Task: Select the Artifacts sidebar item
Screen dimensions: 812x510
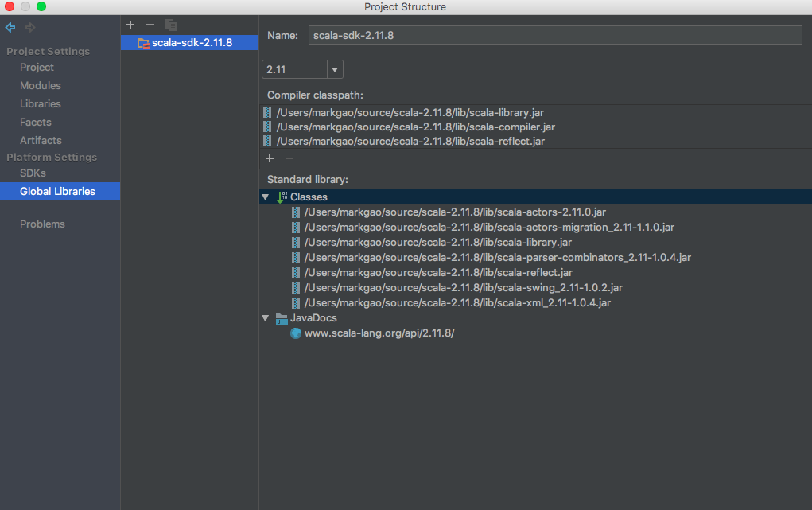Action: tap(41, 141)
